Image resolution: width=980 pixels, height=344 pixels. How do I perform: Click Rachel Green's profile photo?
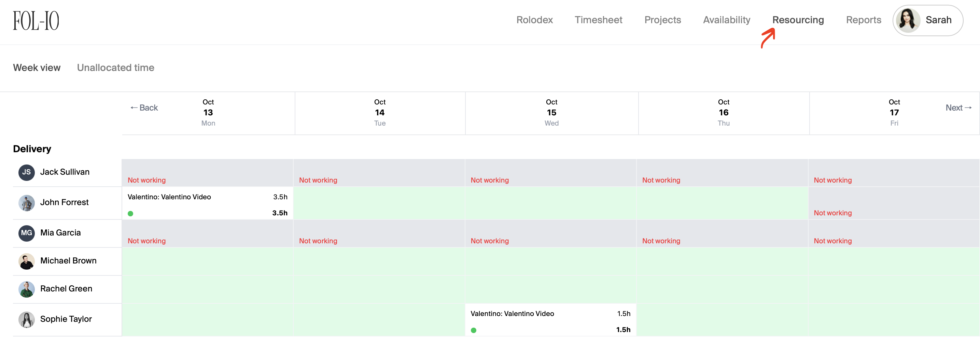(27, 289)
